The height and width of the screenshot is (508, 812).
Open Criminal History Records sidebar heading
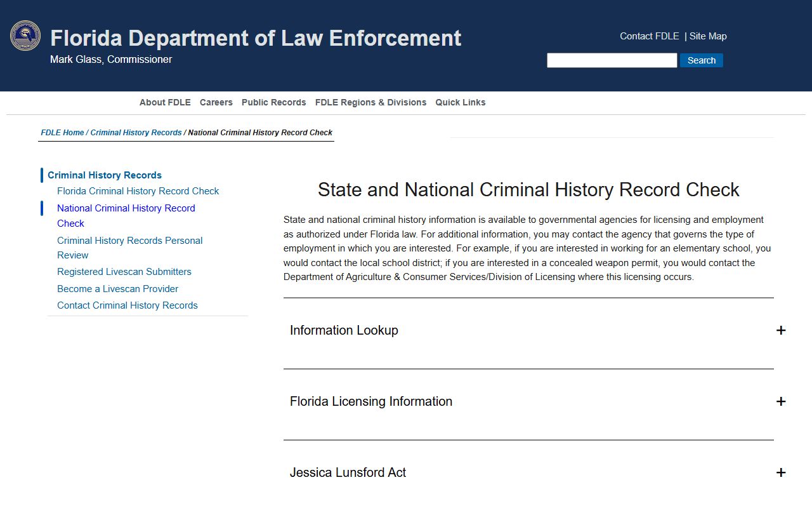tap(105, 175)
